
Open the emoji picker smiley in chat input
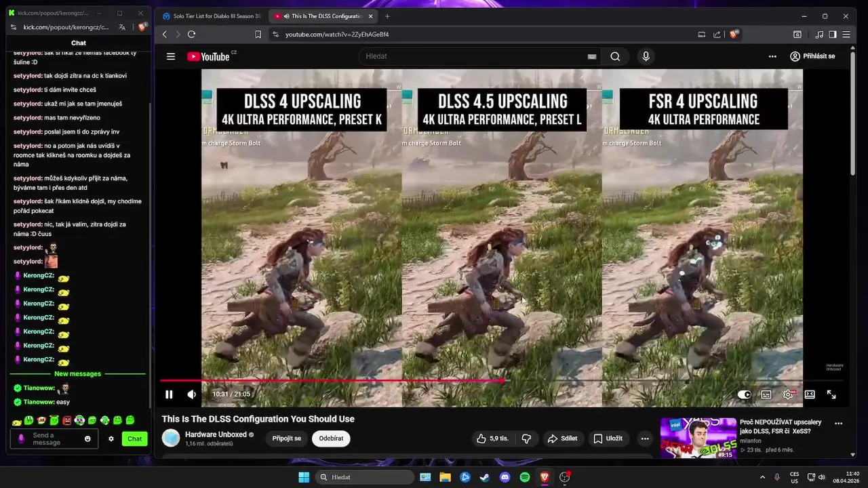click(x=87, y=439)
